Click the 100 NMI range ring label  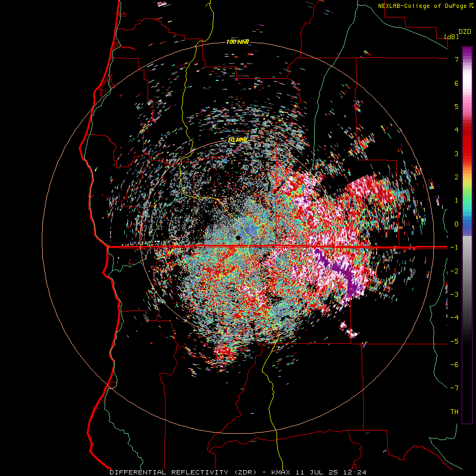click(x=237, y=42)
